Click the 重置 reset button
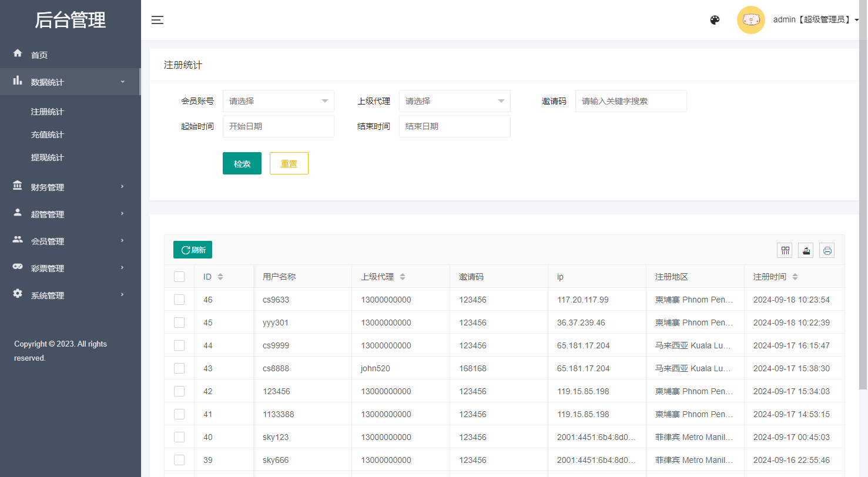 click(289, 163)
